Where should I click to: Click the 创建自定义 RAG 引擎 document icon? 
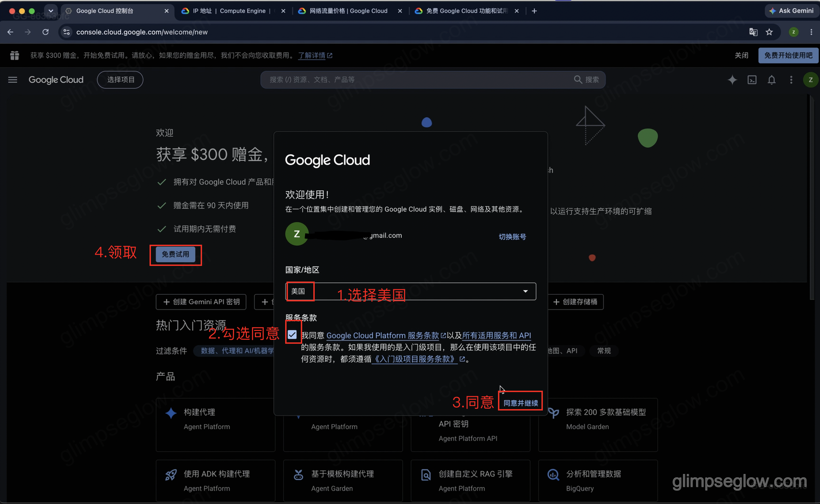pyautogui.click(x=426, y=475)
